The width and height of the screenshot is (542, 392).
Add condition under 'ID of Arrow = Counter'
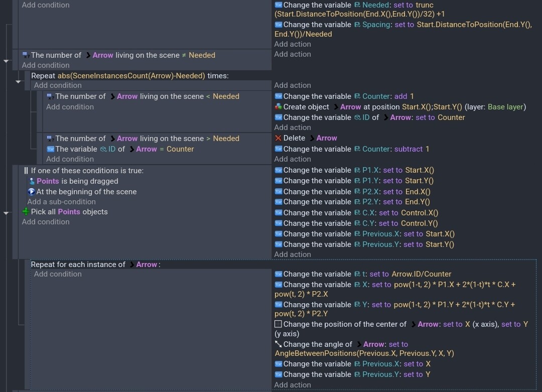tap(70, 159)
